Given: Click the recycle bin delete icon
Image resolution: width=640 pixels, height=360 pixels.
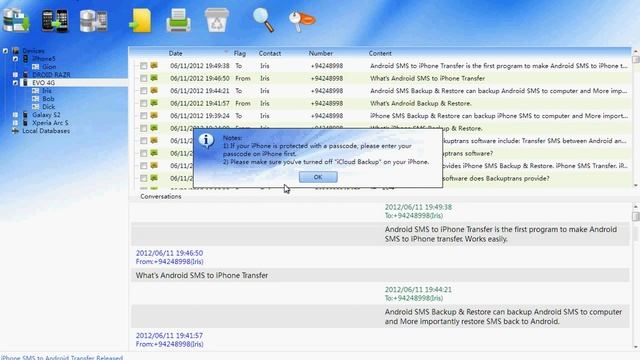Looking at the screenshot, I should (217, 20).
